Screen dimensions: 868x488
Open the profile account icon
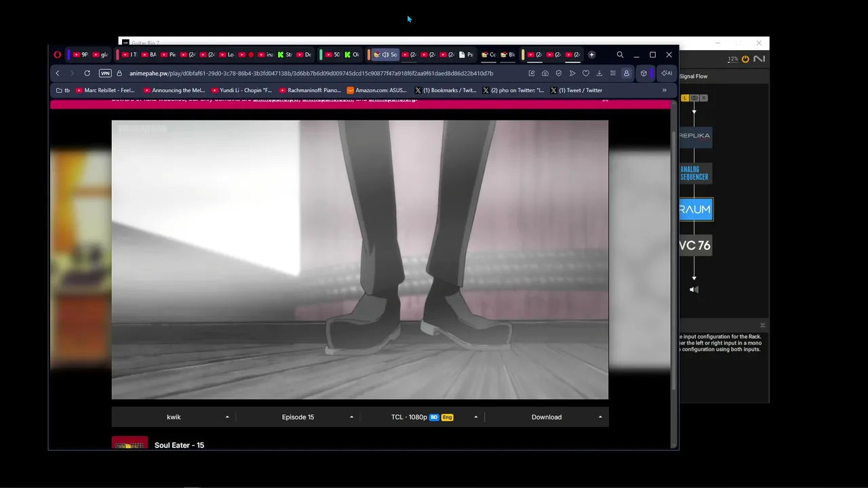point(627,73)
